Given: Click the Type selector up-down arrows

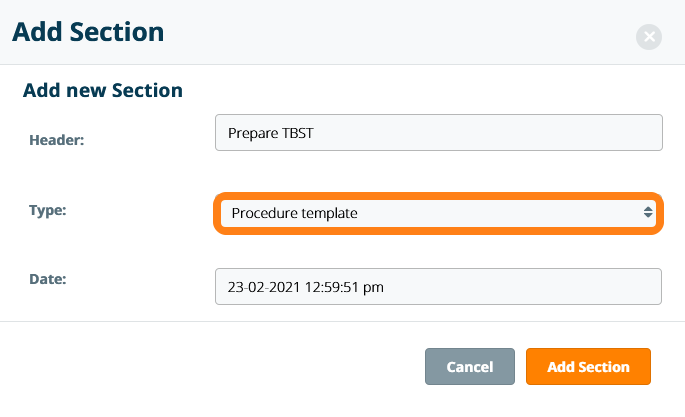Looking at the screenshot, I should [x=648, y=213].
